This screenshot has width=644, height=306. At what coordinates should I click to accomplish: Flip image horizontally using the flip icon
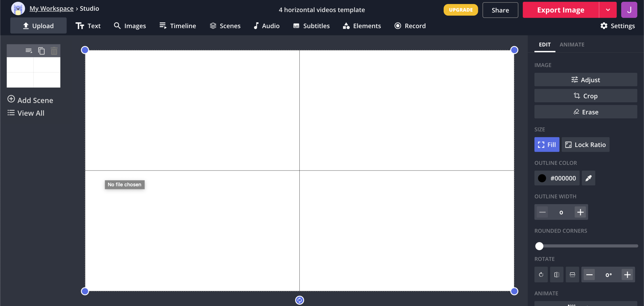557,275
